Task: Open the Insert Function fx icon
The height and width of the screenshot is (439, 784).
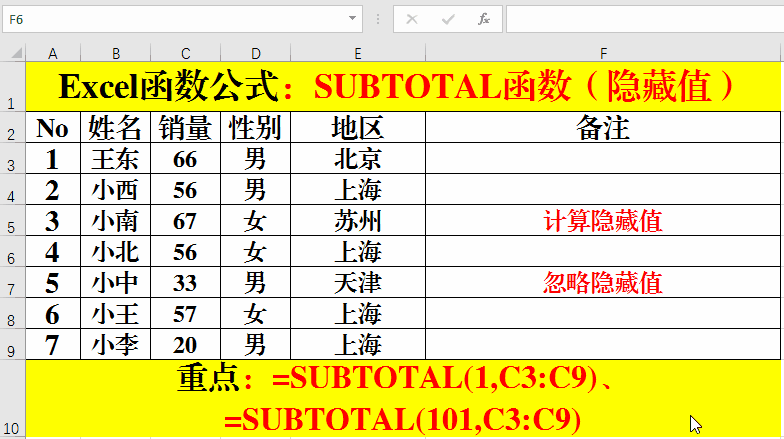Action: pyautogui.click(x=484, y=20)
